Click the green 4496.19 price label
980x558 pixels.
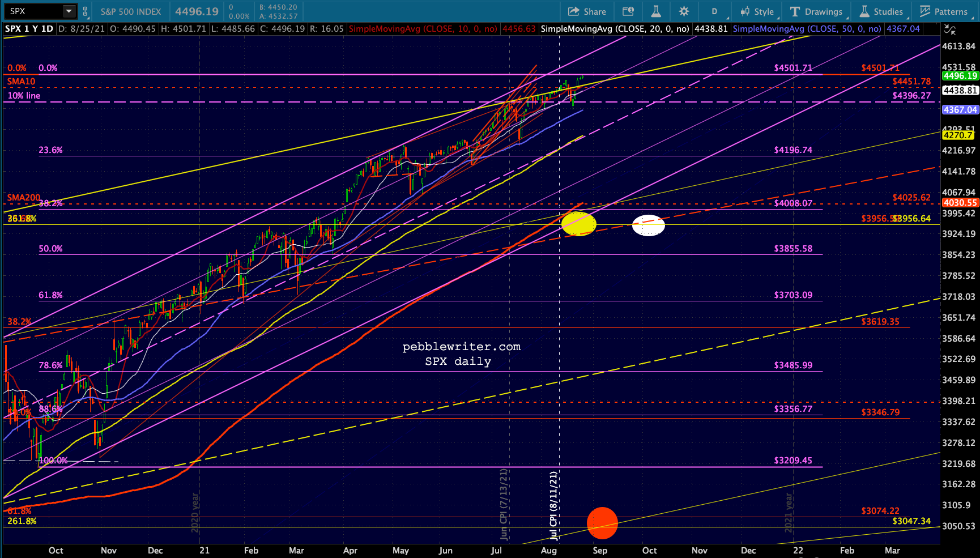(x=960, y=76)
